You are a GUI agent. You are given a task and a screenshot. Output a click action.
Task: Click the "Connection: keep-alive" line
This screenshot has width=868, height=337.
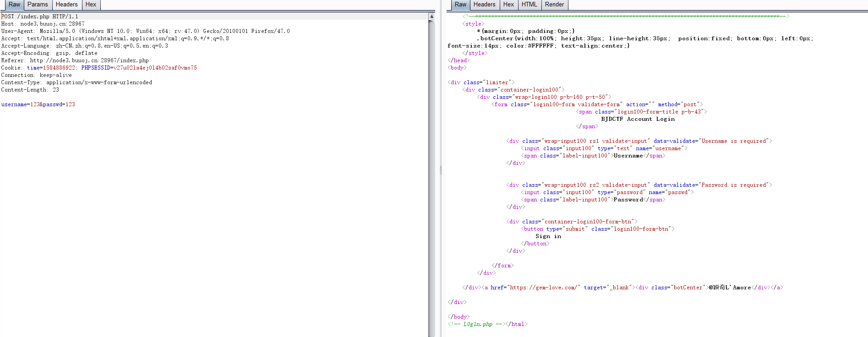[x=37, y=75]
